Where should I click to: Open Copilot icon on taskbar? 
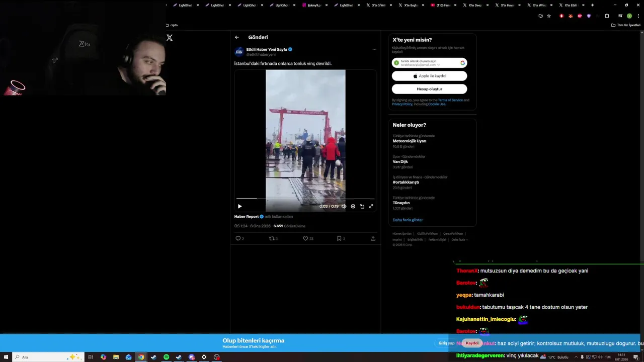coord(103,357)
